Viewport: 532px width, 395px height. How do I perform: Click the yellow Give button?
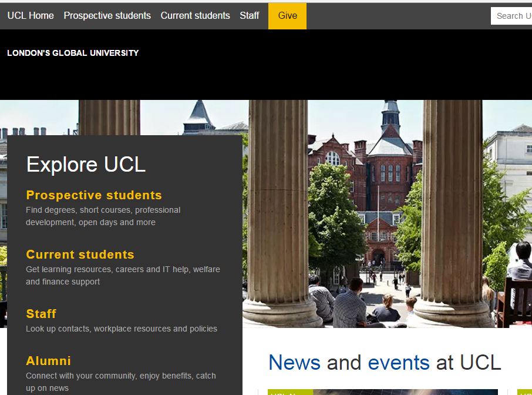[287, 16]
